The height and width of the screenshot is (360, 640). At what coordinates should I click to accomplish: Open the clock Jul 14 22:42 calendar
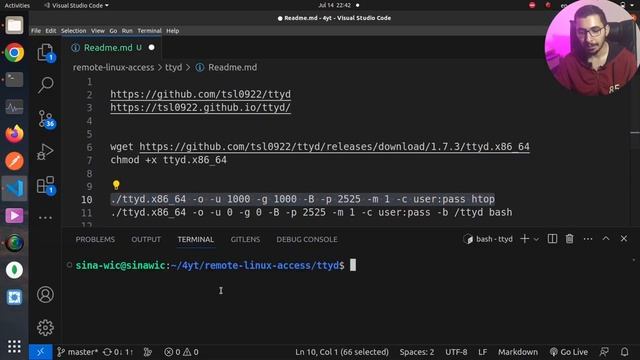click(x=335, y=5)
